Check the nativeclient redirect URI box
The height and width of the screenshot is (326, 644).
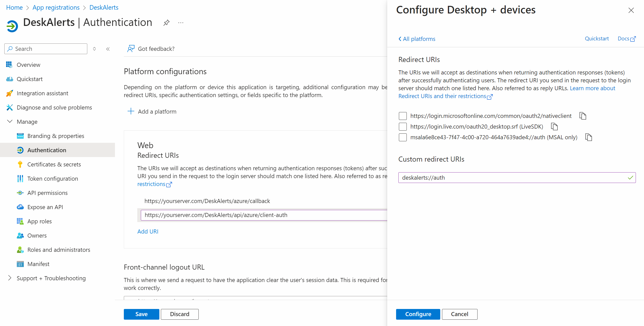pyautogui.click(x=402, y=116)
